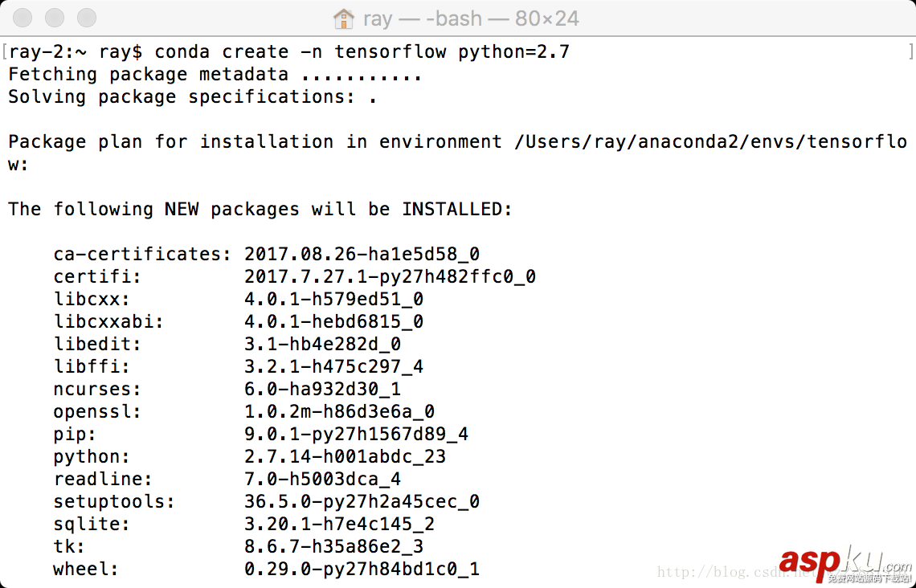This screenshot has width=916, height=588.
Task: Click the setuptools package entry
Action: pyautogui.click(x=114, y=502)
